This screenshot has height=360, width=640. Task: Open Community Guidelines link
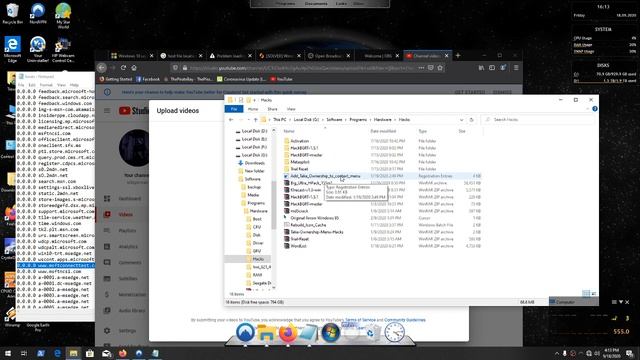tap(405, 320)
